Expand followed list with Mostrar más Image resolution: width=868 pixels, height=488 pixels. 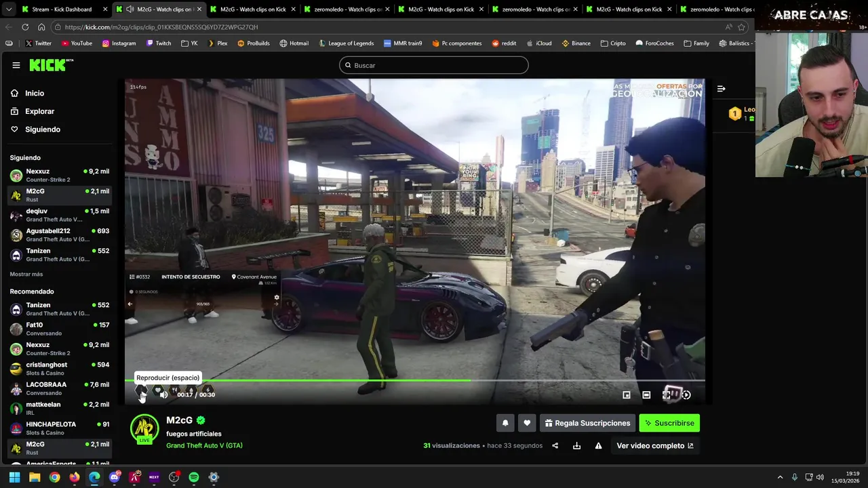(26, 274)
